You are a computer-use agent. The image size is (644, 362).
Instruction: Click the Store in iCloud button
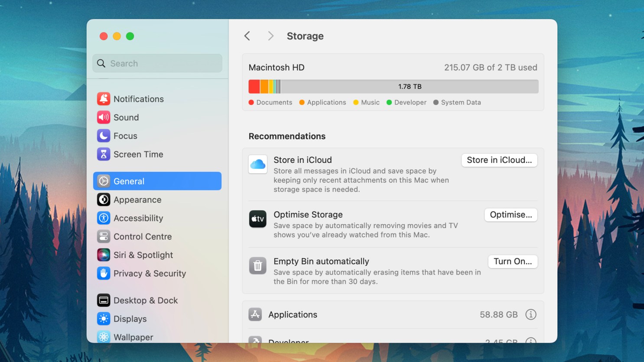click(499, 160)
